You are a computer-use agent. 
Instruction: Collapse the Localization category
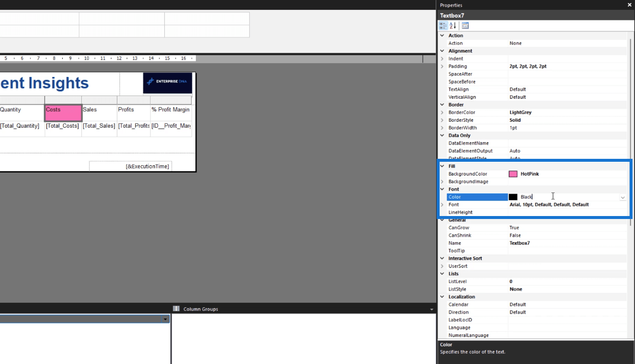point(442,297)
